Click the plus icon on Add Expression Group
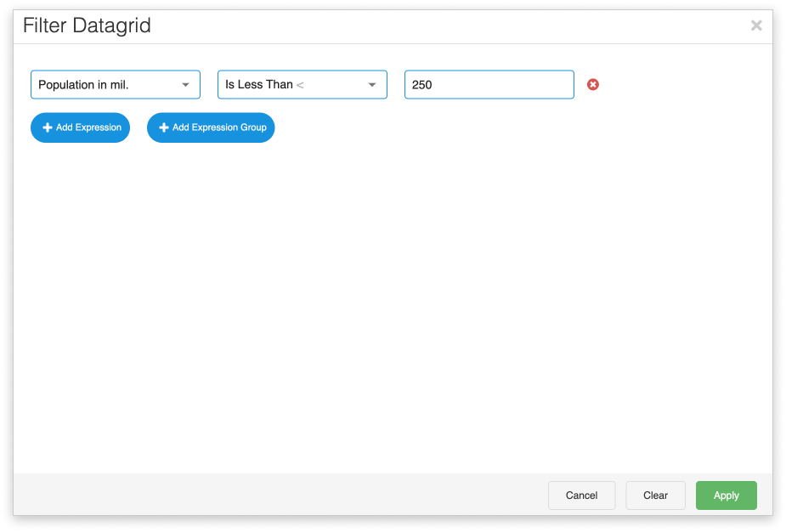The image size is (786, 532). 161,127
